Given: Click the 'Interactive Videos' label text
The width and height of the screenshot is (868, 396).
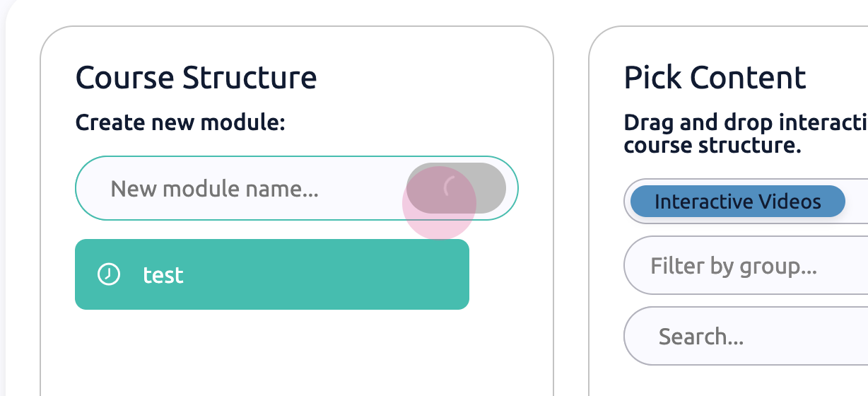Looking at the screenshot, I should point(737,202).
